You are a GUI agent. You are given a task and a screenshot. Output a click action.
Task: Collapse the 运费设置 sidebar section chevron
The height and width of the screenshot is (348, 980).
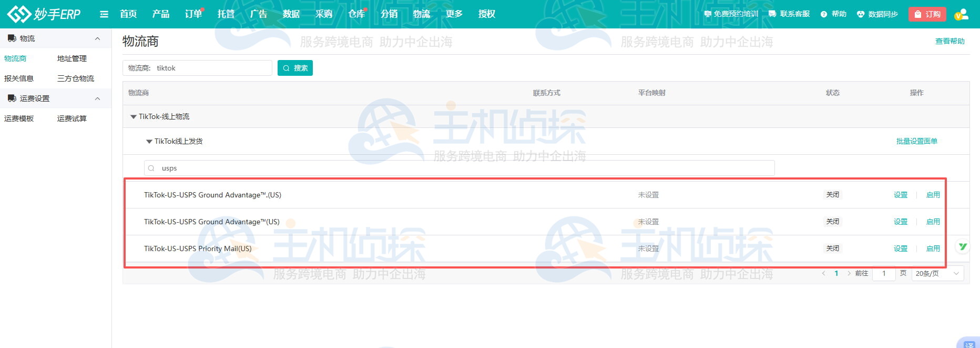97,98
